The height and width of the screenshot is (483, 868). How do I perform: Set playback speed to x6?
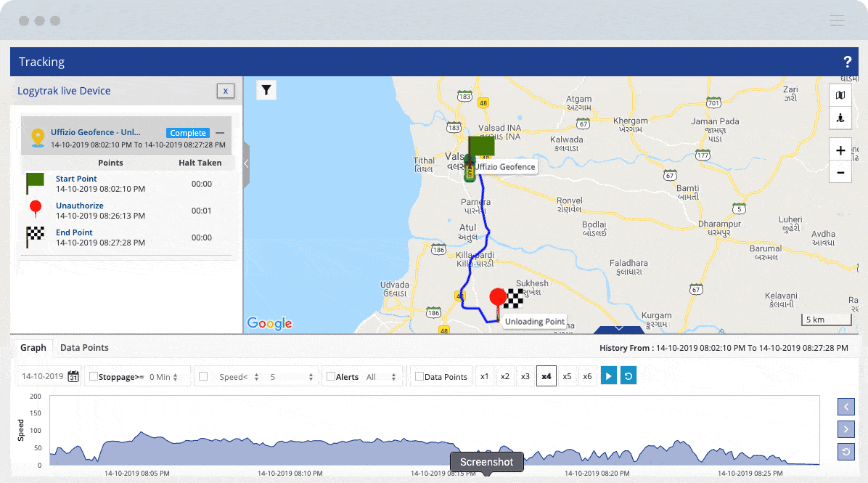coord(587,377)
